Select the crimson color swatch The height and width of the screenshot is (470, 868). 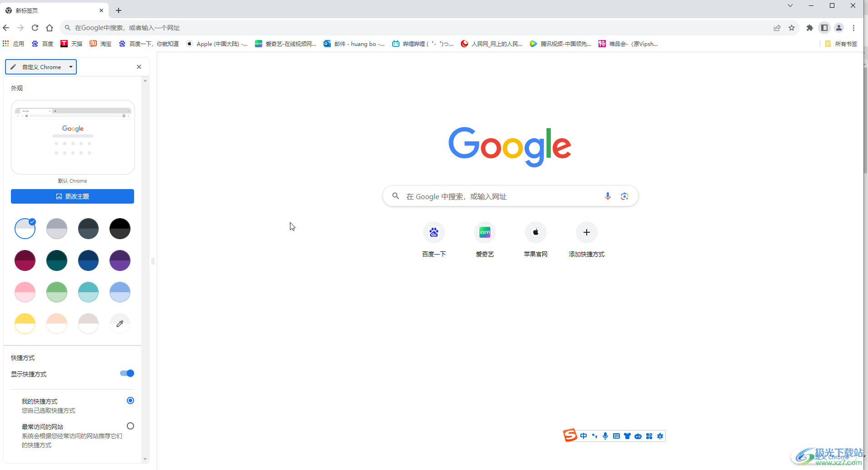pos(25,260)
